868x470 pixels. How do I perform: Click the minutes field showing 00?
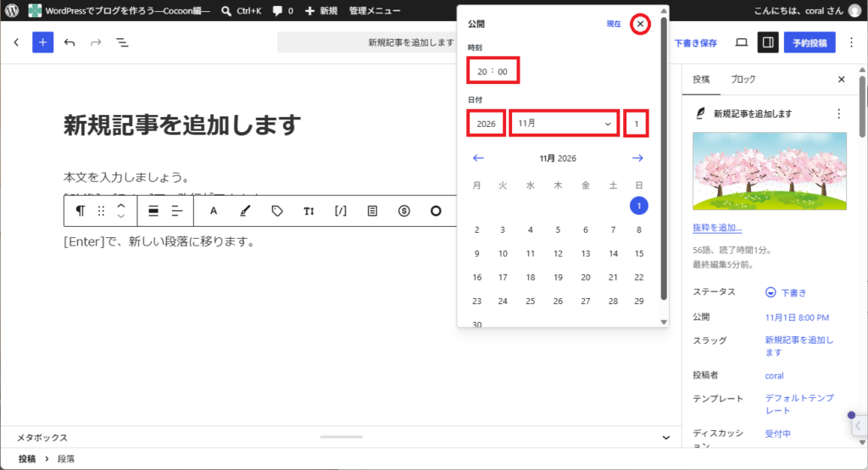point(502,71)
